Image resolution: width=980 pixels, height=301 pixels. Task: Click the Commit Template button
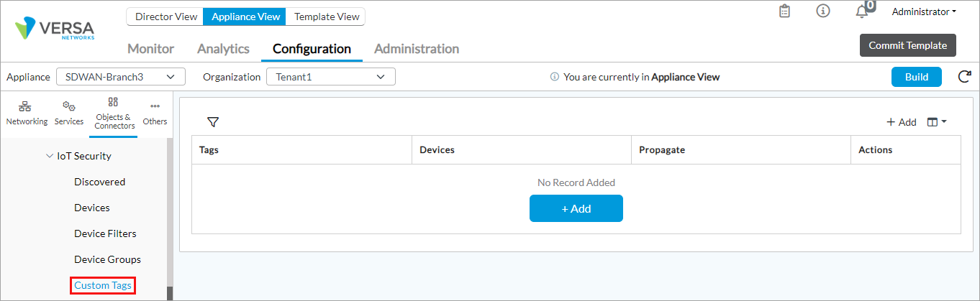[907, 45]
